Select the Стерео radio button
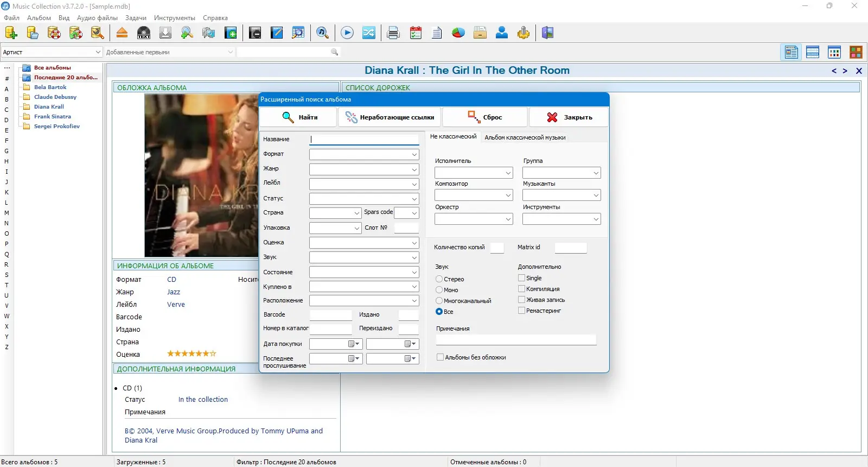This screenshot has width=868, height=467. [x=439, y=279]
